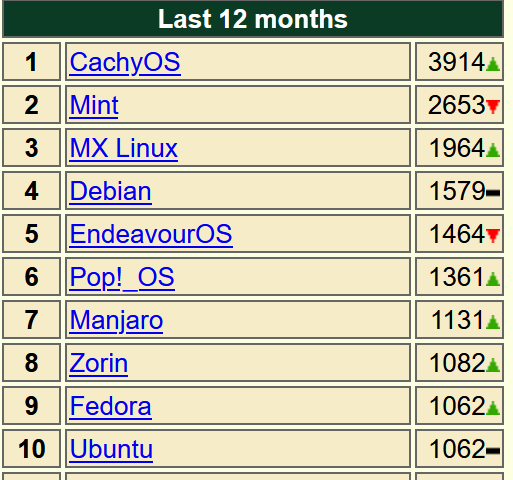Viewport: 513px width, 480px height.
Task: Open the MX Linux distribution link
Action: tap(124, 148)
